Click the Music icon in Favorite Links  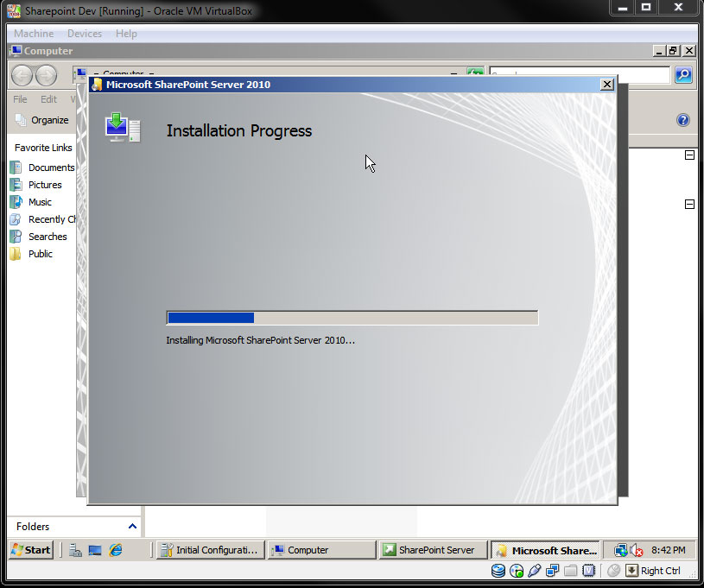(16, 202)
